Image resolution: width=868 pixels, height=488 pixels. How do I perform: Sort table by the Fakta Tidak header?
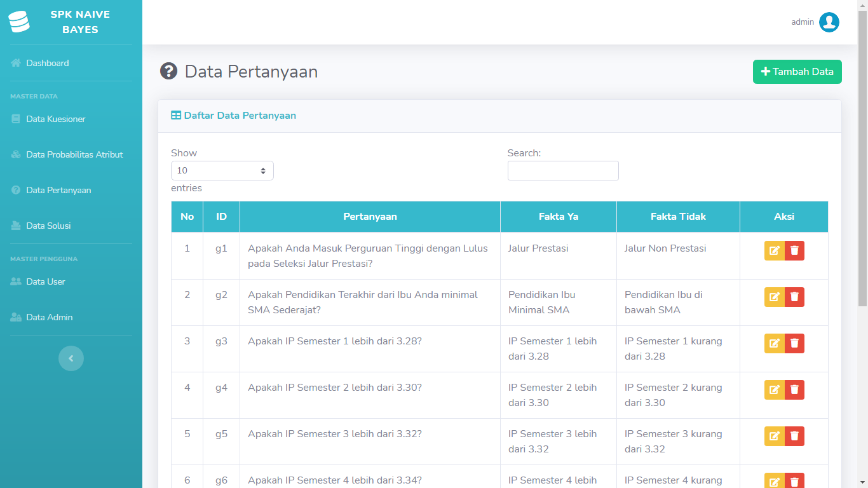coord(679,217)
